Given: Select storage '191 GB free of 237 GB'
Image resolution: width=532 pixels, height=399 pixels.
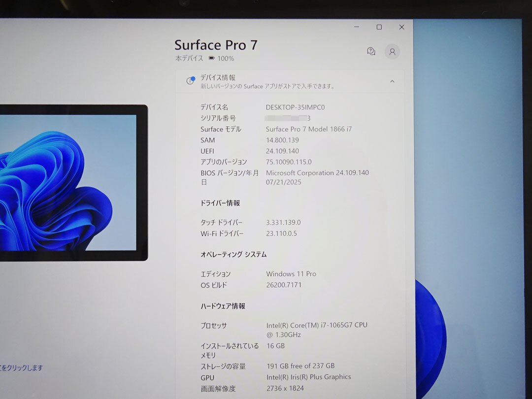Looking at the screenshot, I should pyautogui.click(x=300, y=366).
